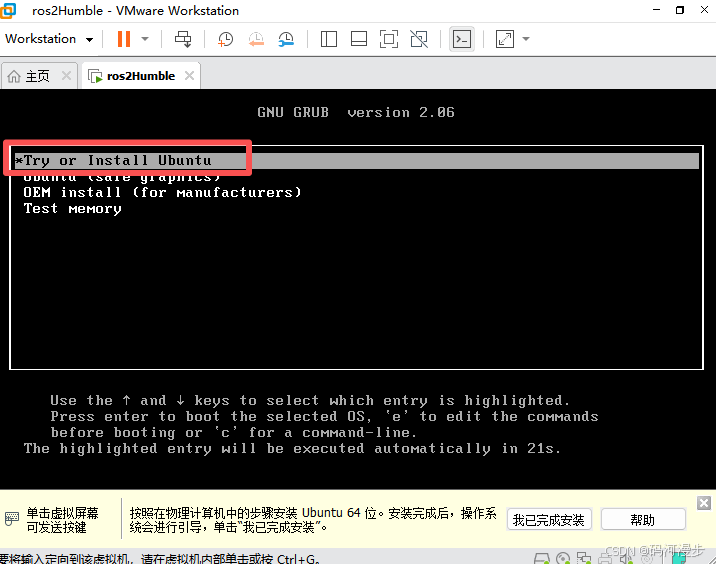Toggle the library sidebar panel
Image resolution: width=716 pixels, height=564 pixels.
[x=329, y=39]
